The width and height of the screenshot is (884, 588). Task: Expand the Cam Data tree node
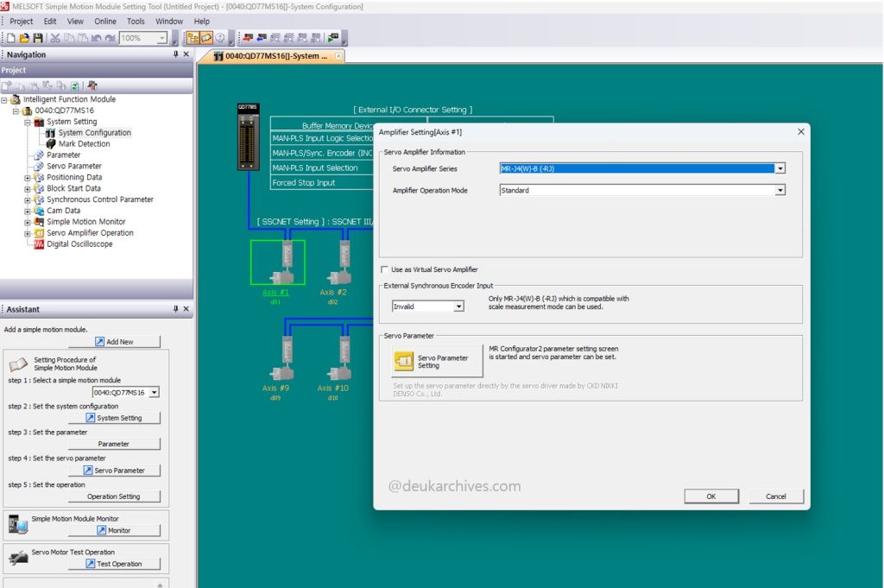[x=27, y=212]
